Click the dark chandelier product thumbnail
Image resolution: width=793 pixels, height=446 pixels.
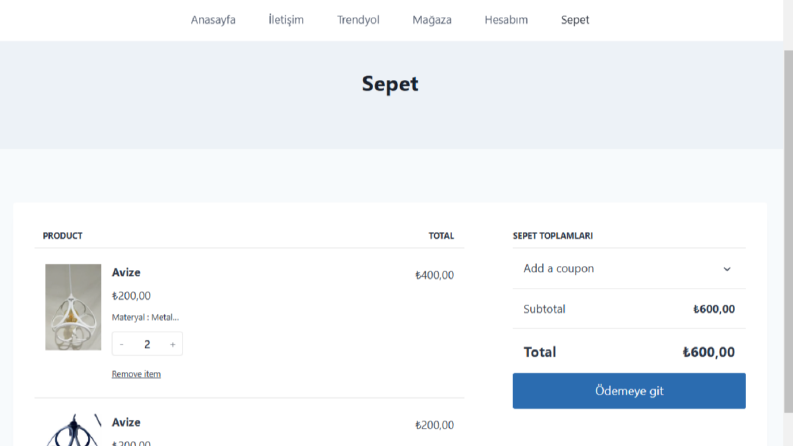[x=73, y=430]
